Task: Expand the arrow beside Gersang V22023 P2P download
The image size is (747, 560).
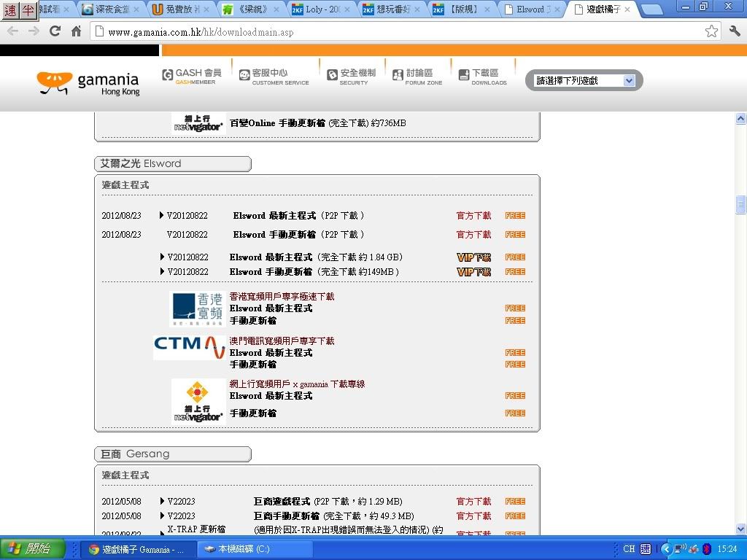Action: (x=162, y=501)
